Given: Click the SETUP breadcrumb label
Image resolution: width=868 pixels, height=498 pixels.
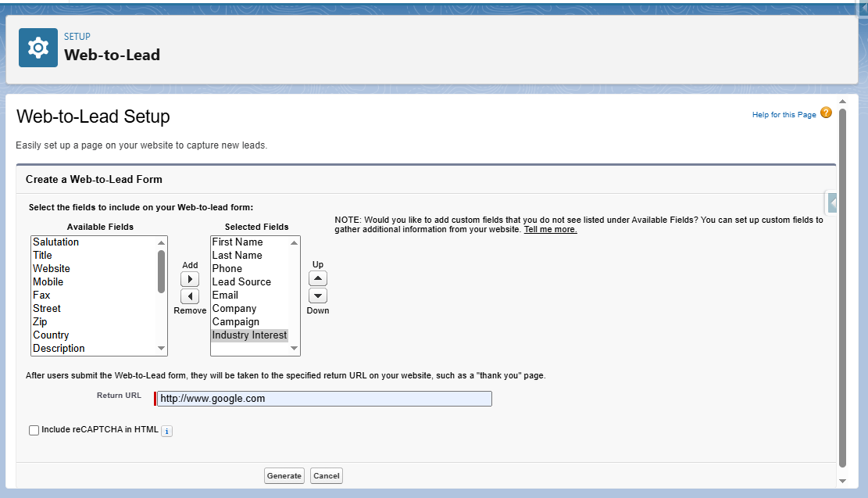Looking at the screenshot, I should click(77, 37).
